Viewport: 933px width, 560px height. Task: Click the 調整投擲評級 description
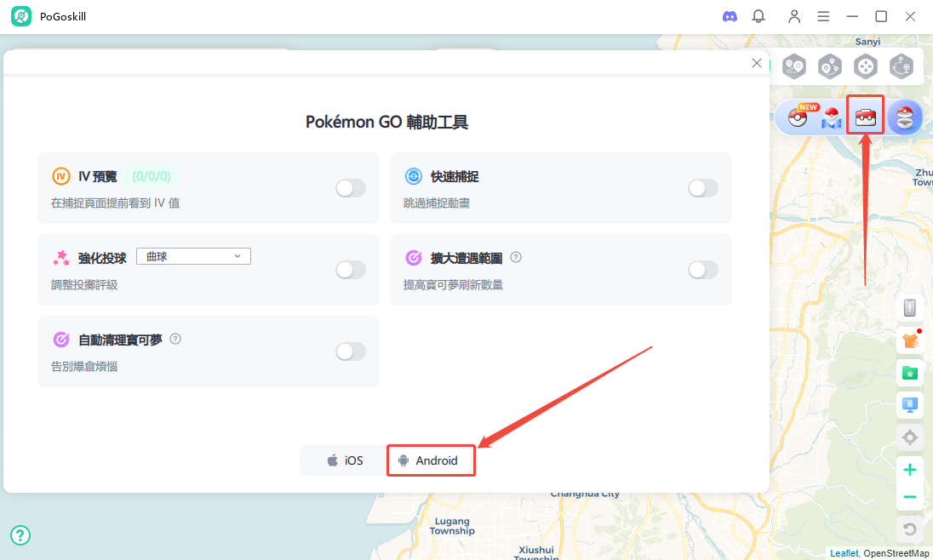(x=84, y=284)
